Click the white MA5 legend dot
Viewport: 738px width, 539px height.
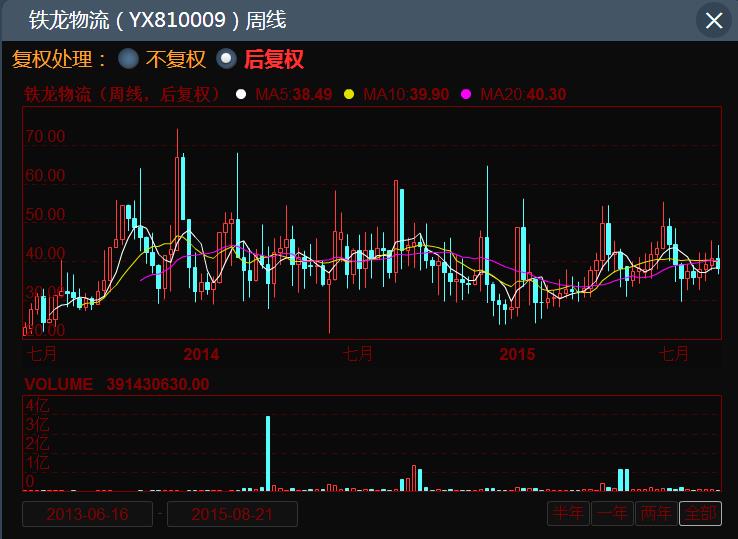241,95
